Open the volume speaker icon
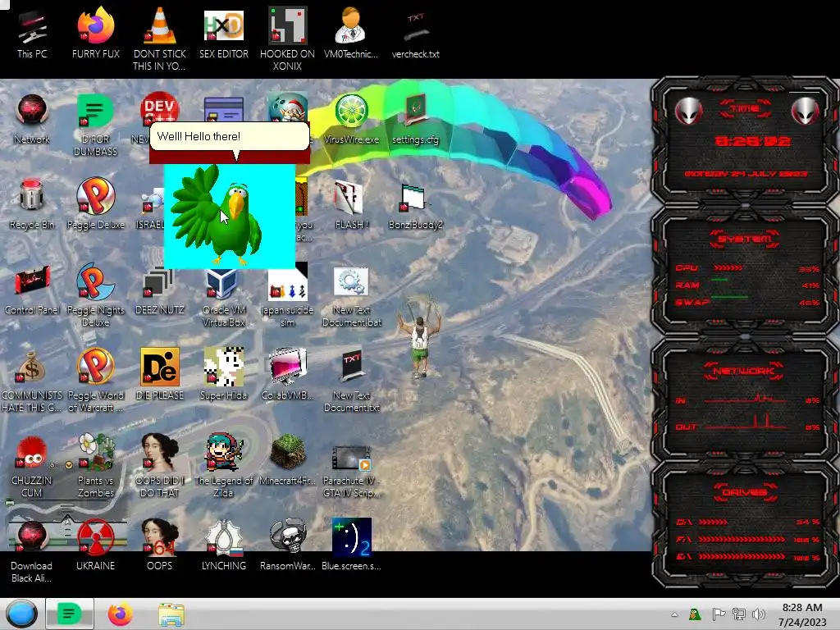This screenshot has width=840, height=630. pyautogui.click(x=759, y=614)
